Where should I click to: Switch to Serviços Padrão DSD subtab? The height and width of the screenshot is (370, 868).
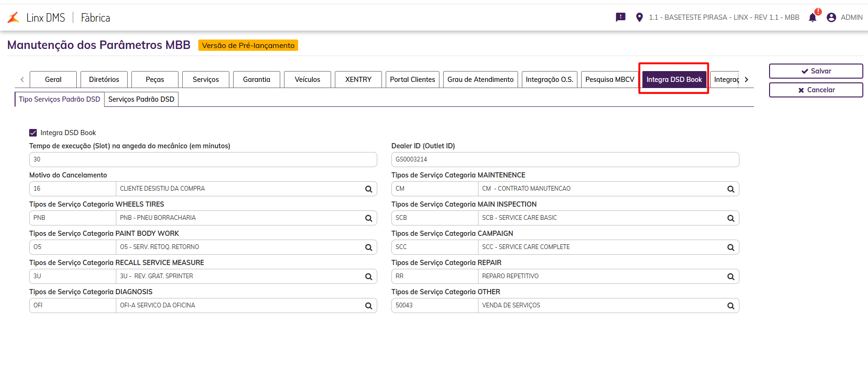[x=141, y=99]
